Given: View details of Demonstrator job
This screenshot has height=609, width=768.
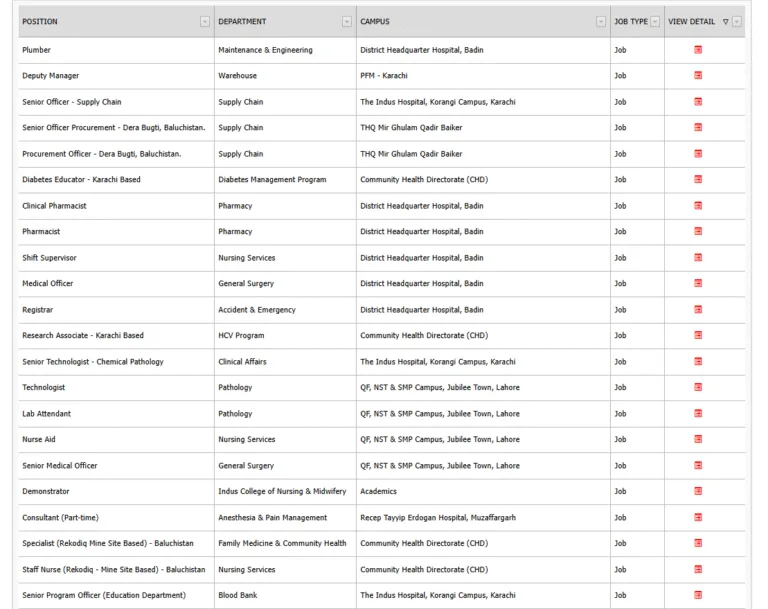Looking at the screenshot, I should [x=698, y=492].
